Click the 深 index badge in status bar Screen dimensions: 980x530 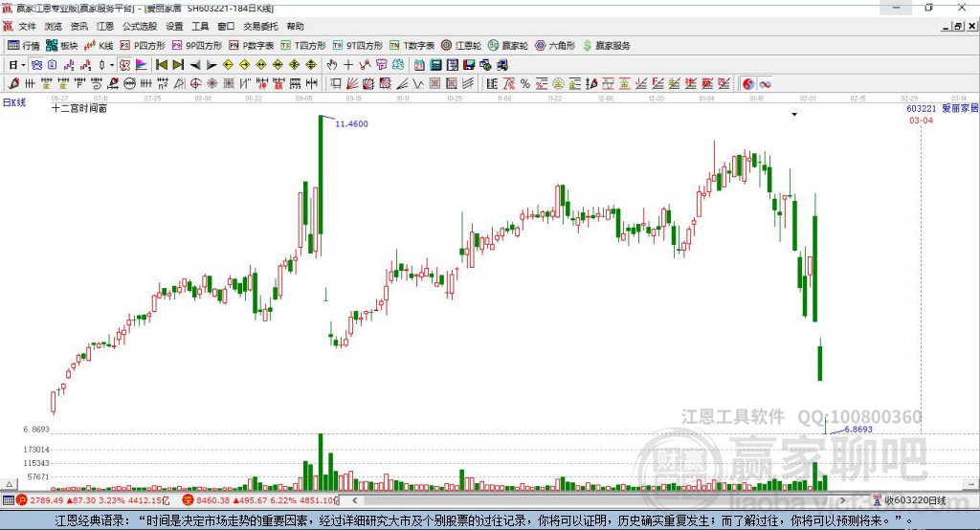point(189,500)
